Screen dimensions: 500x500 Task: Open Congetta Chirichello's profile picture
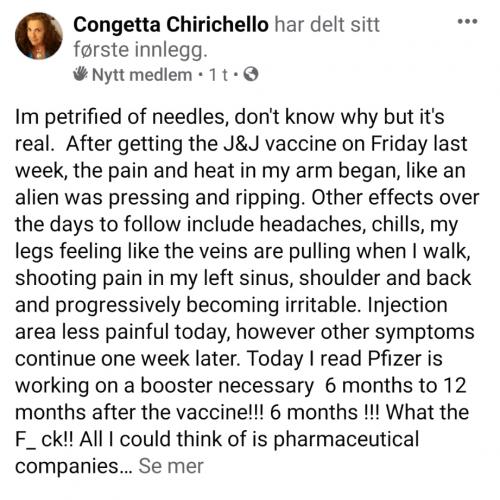point(39,36)
